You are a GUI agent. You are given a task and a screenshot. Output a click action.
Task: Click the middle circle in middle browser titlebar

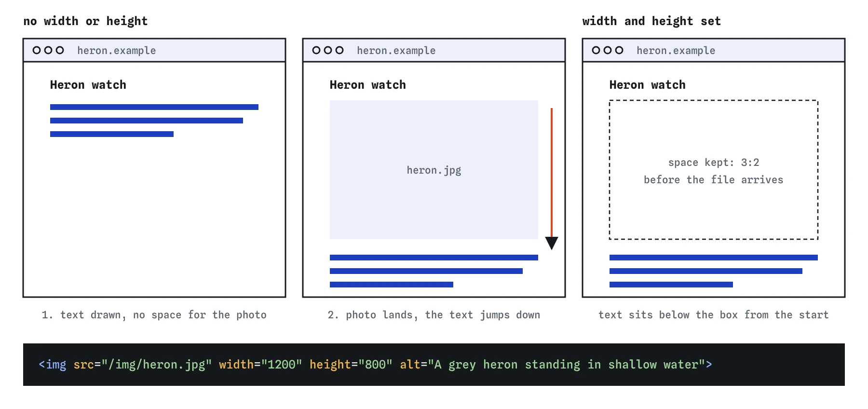pyautogui.click(x=328, y=50)
